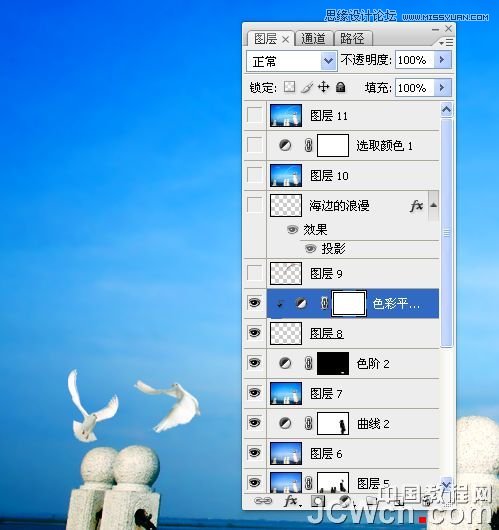Hide the 图层 7 layer

(254, 392)
